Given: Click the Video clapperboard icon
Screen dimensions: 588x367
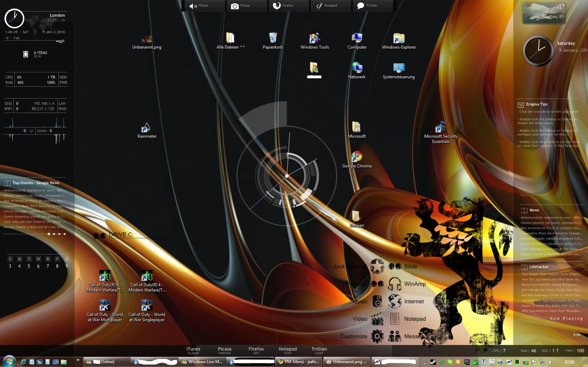Looking at the screenshot, I should point(377,319).
